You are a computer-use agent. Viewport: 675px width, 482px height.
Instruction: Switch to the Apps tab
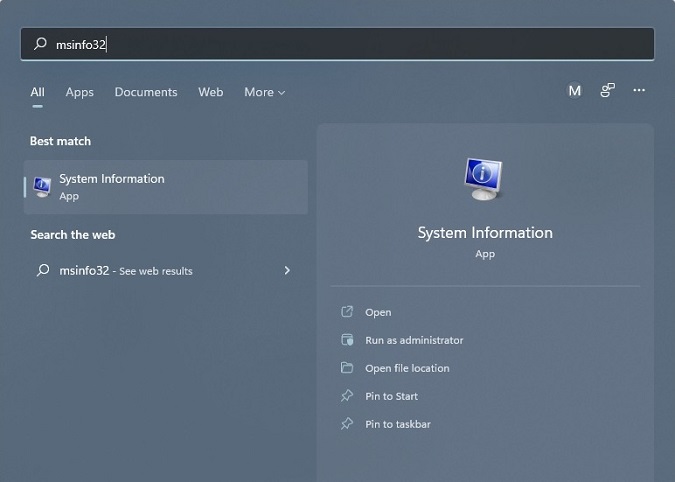[79, 92]
